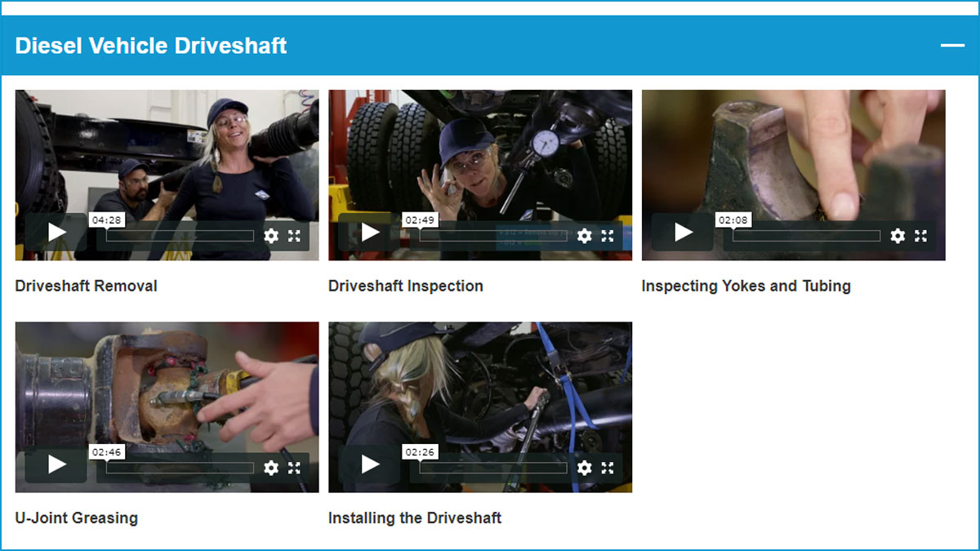Seek in the U-Joint Greasing progress bar
The image size is (980, 551).
[180, 468]
